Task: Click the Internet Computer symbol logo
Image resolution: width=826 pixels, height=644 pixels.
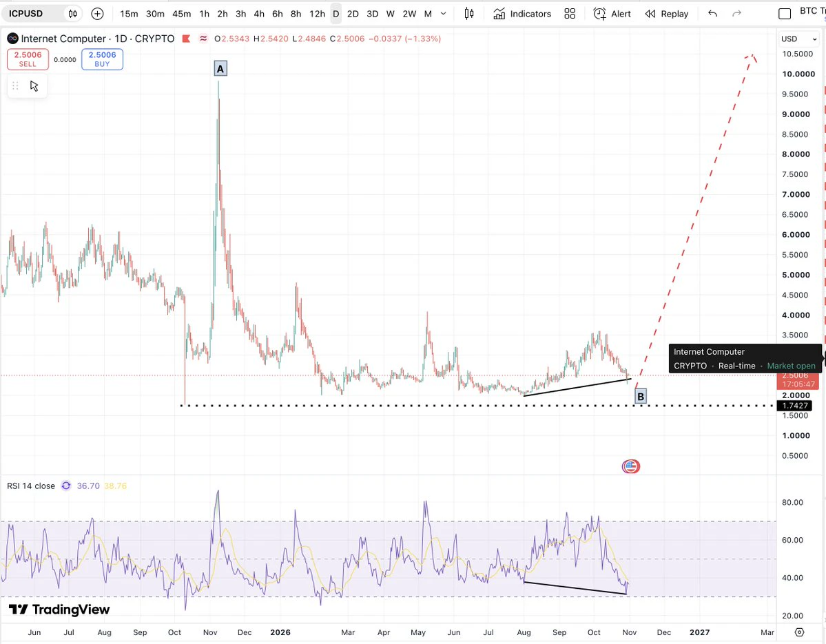Action: (x=12, y=39)
